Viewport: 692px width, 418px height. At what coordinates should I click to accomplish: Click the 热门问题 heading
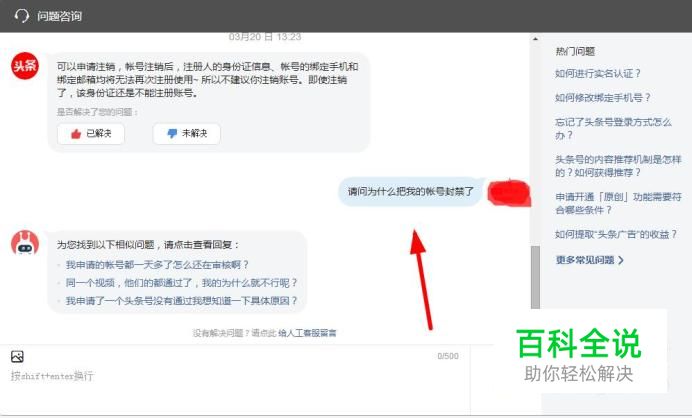point(575,52)
